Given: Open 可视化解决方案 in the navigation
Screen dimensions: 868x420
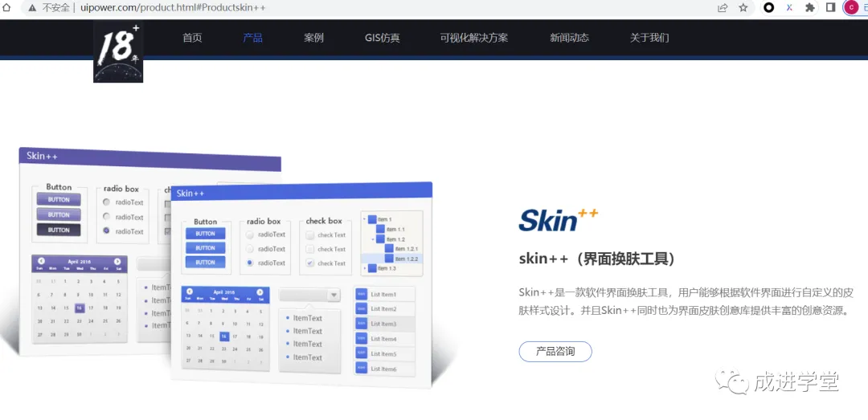Looking at the screenshot, I should pos(474,38).
